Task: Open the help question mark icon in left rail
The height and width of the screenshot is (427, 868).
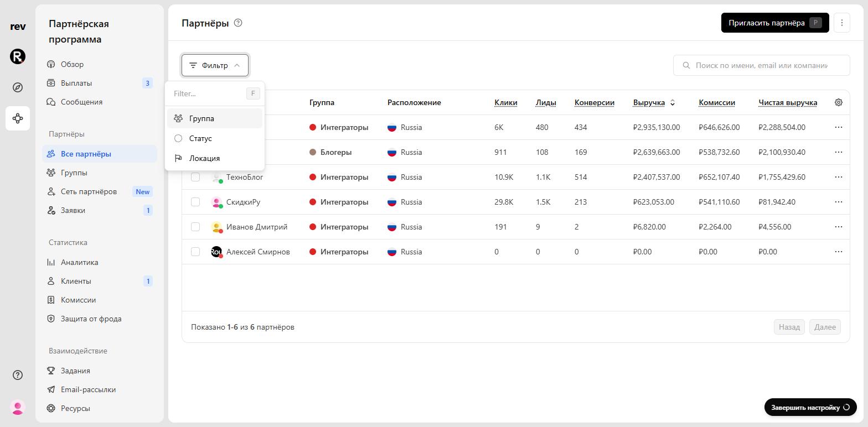Action: 18,375
